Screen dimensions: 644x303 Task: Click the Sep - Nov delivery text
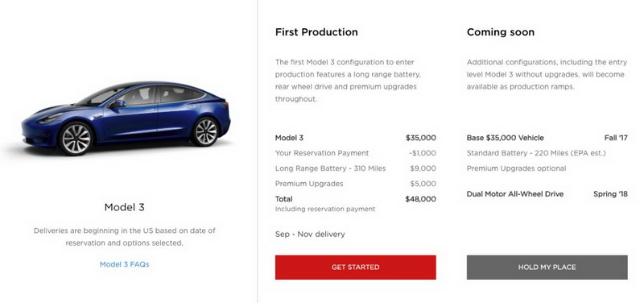click(310, 235)
